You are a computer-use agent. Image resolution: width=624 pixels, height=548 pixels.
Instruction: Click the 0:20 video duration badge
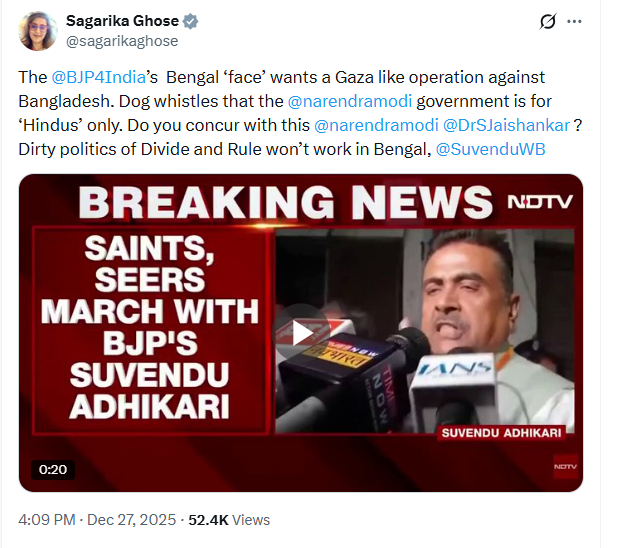tap(51, 468)
